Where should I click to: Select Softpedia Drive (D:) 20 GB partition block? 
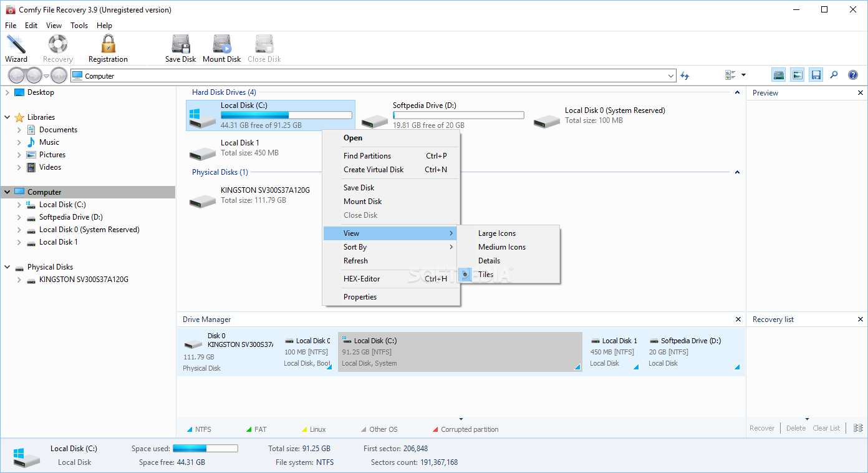(x=695, y=352)
